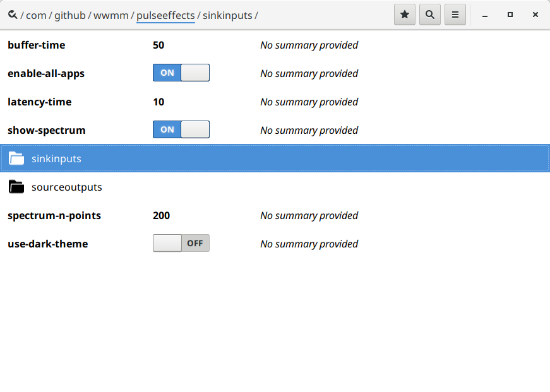Toggle enable-all-apps switch off

coord(181,73)
